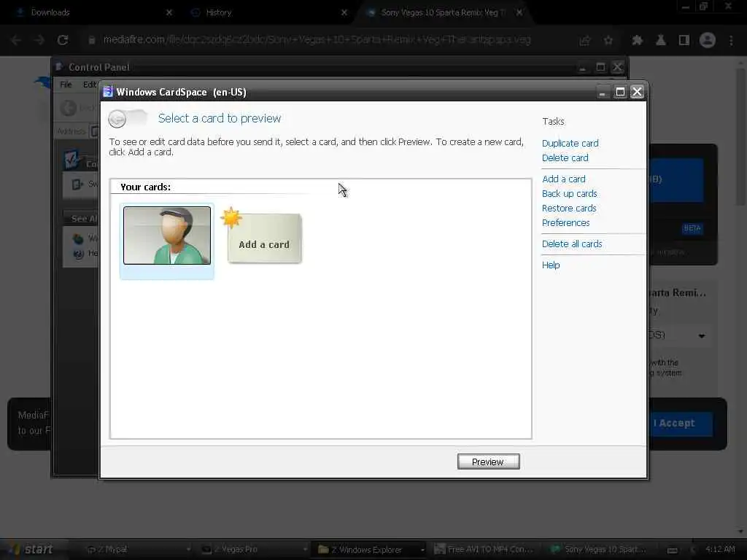Open Back up cards
The width and height of the screenshot is (747, 560).
pos(569,194)
